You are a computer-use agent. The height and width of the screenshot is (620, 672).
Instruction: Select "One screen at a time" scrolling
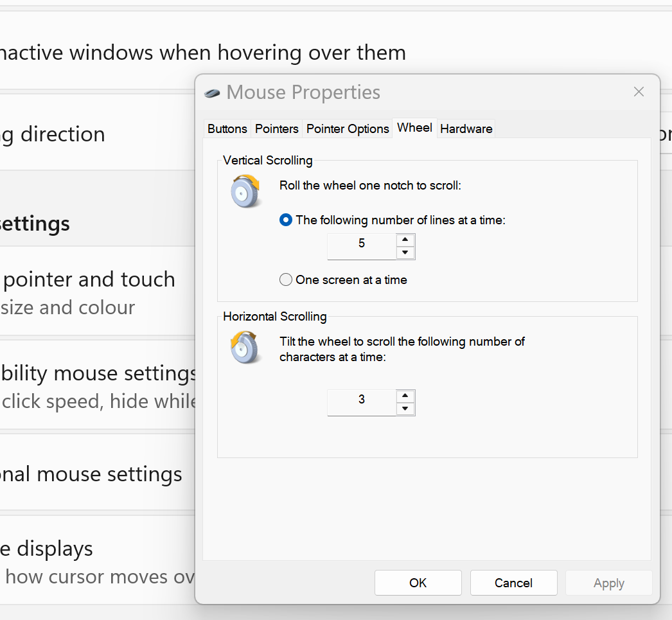tap(285, 279)
